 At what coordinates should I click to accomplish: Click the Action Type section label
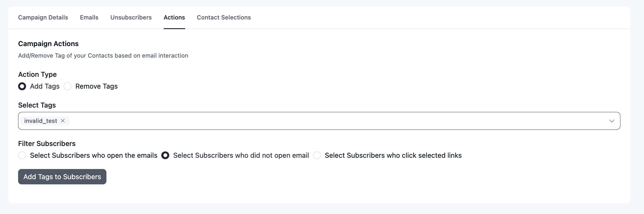pos(37,75)
